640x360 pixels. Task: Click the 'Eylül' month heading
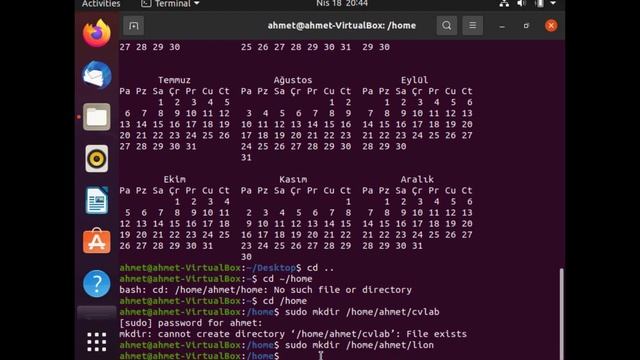(414, 80)
